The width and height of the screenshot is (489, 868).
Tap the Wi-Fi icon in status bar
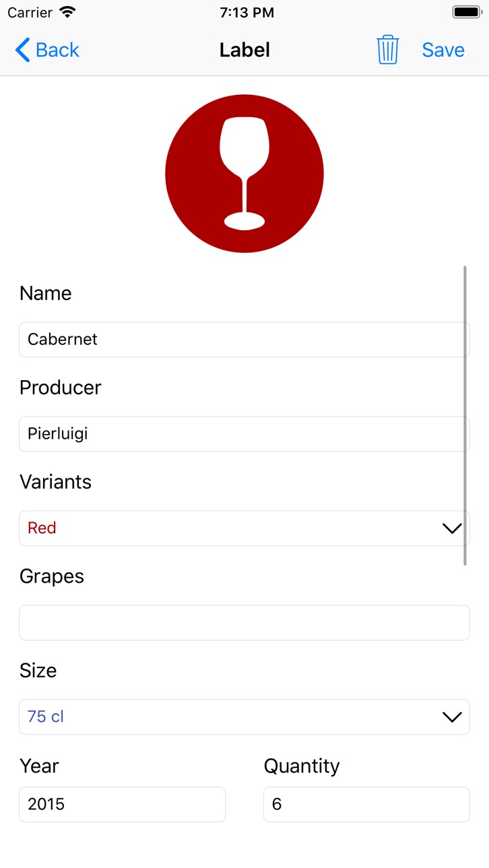click(67, 12)
